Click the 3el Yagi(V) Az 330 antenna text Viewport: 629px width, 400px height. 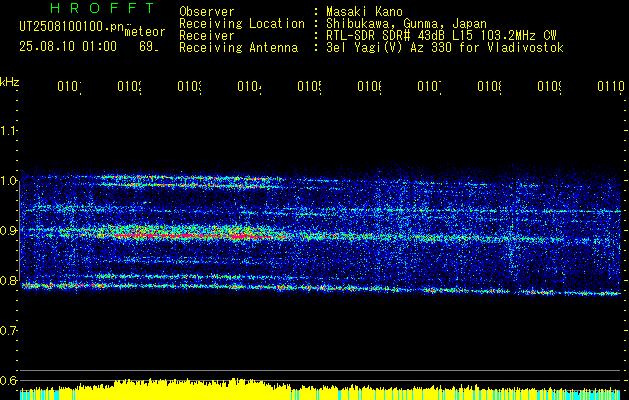(445, 47)
